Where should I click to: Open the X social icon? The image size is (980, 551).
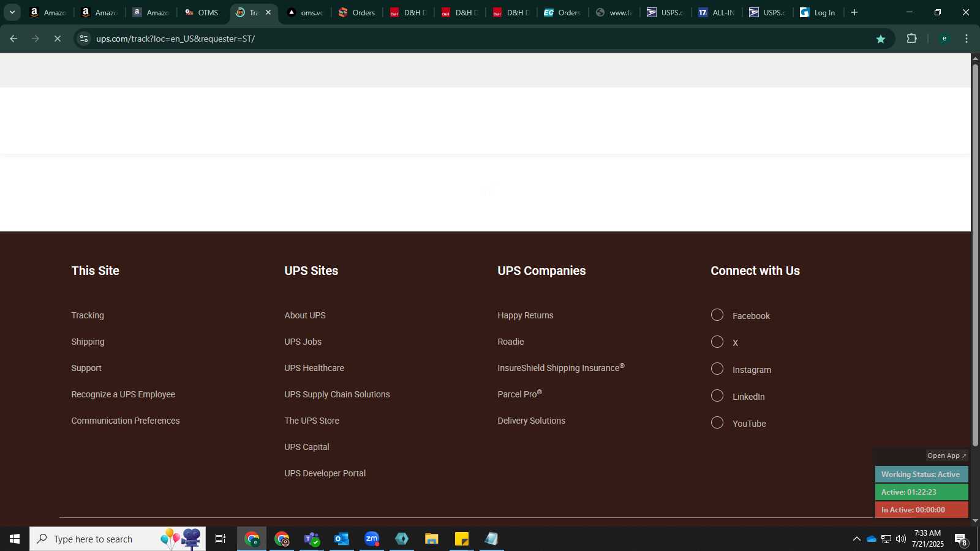717,342
